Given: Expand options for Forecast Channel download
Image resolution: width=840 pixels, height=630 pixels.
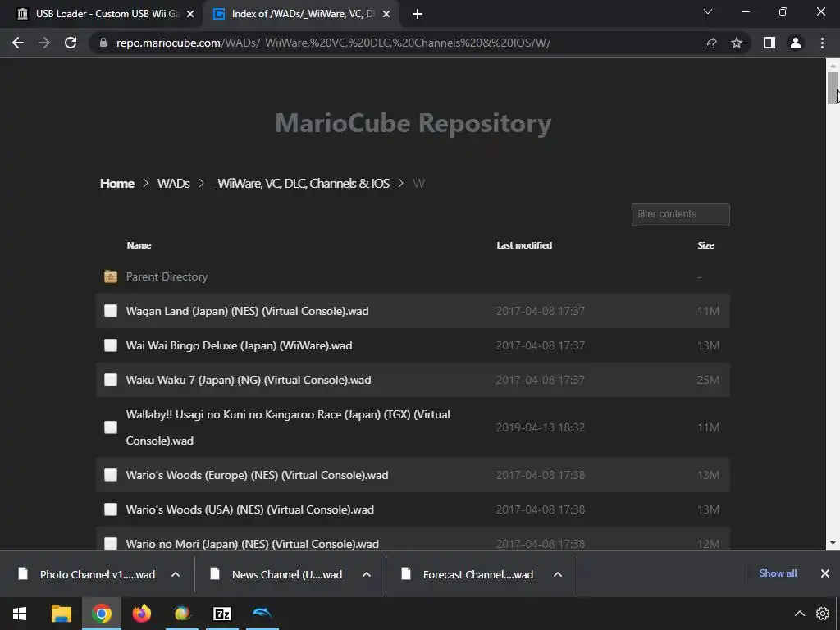Looking at the screenshot, I should coord(558,574).
